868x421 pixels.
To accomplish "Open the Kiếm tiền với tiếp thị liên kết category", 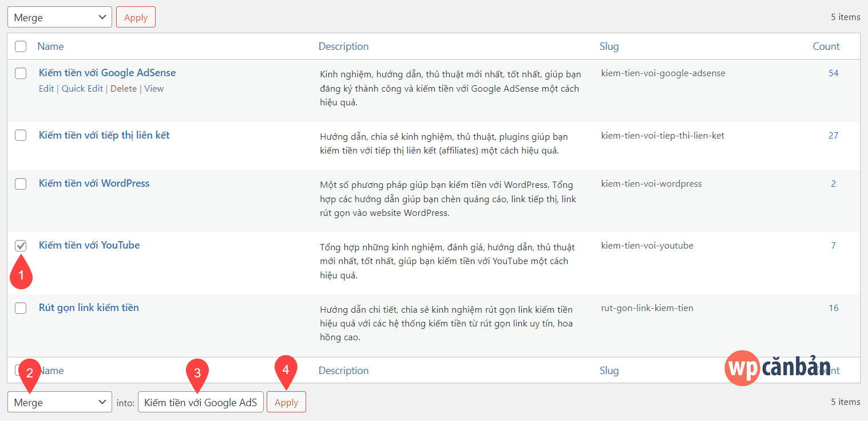I will click(x=104, y=135).
